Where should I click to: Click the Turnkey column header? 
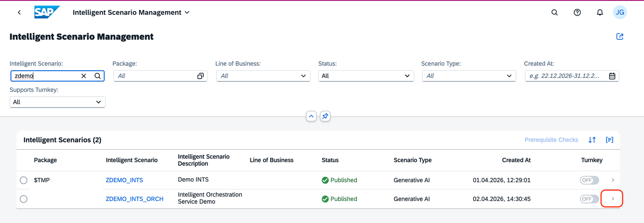(592, 160)
